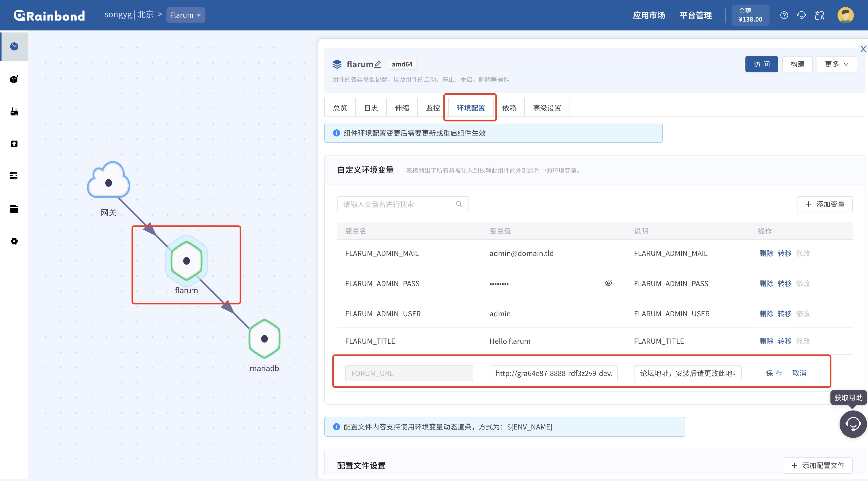Close the flarum component panel
The height and width of the screenshot is (481, 868).
click(x=863, y=49)
